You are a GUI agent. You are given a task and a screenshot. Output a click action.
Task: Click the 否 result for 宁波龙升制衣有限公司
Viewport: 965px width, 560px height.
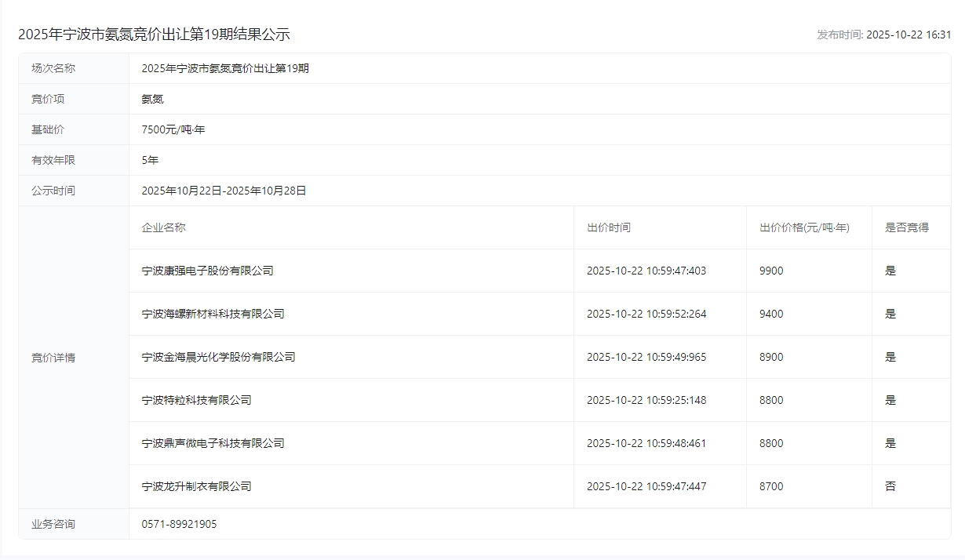tap(890, 486)
